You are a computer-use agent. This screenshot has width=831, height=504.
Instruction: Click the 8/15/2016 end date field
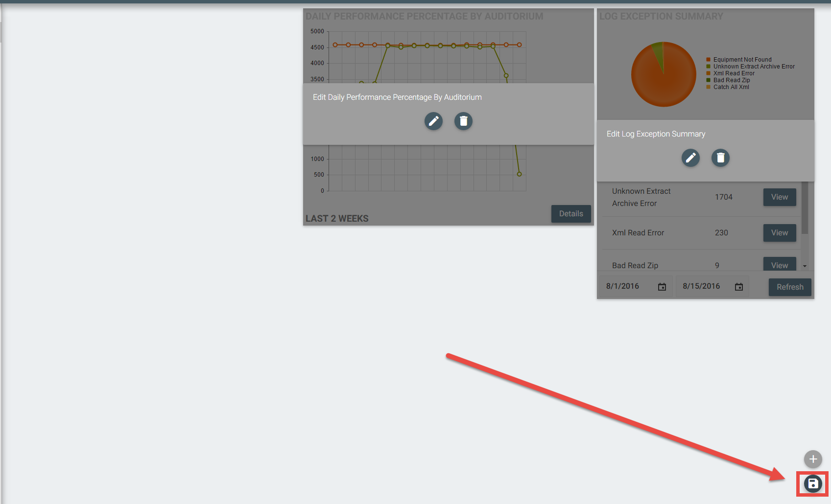pos(701,286)
